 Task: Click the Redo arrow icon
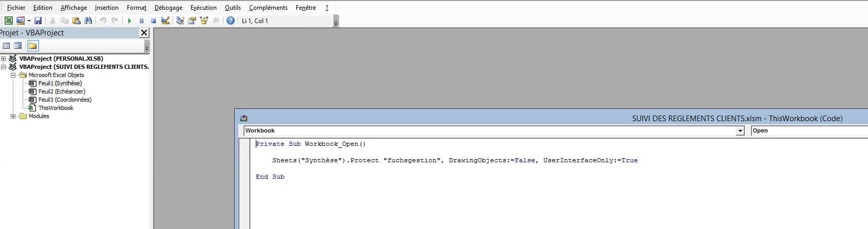115,21
